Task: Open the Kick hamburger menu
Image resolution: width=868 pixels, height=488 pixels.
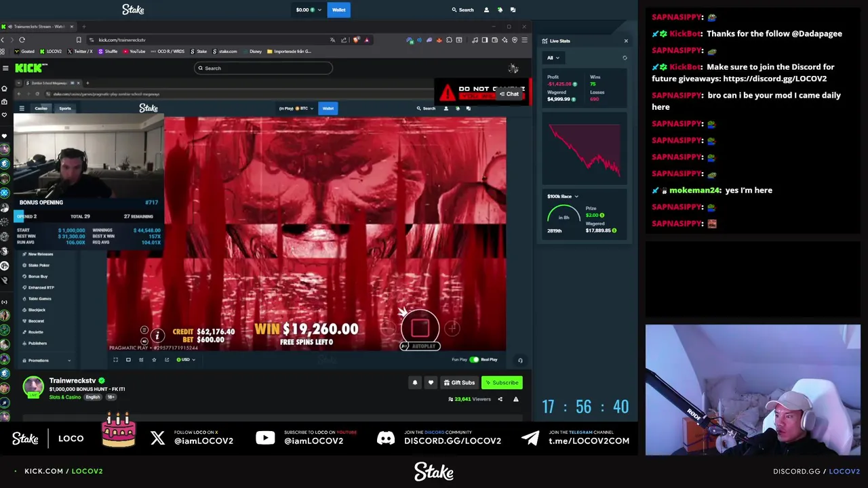Action: tap(5, 68)
